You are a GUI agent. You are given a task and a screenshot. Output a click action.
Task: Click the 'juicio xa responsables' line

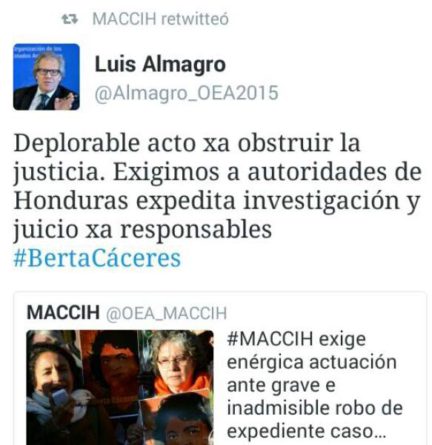click(143, 230)
